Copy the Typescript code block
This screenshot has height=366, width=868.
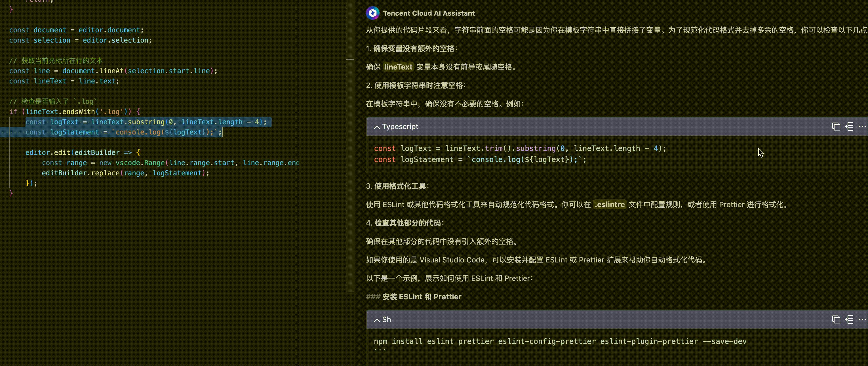tap(836, 127)
